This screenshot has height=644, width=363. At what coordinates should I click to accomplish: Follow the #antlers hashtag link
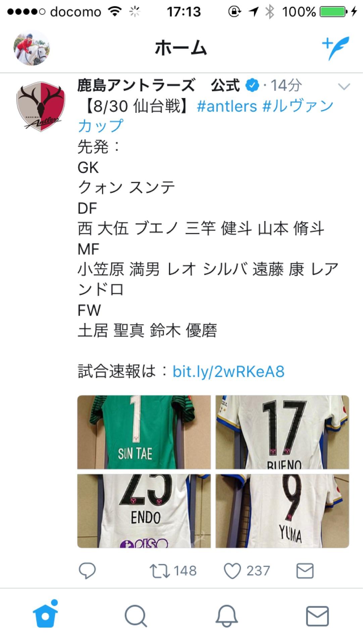(227, 106)
